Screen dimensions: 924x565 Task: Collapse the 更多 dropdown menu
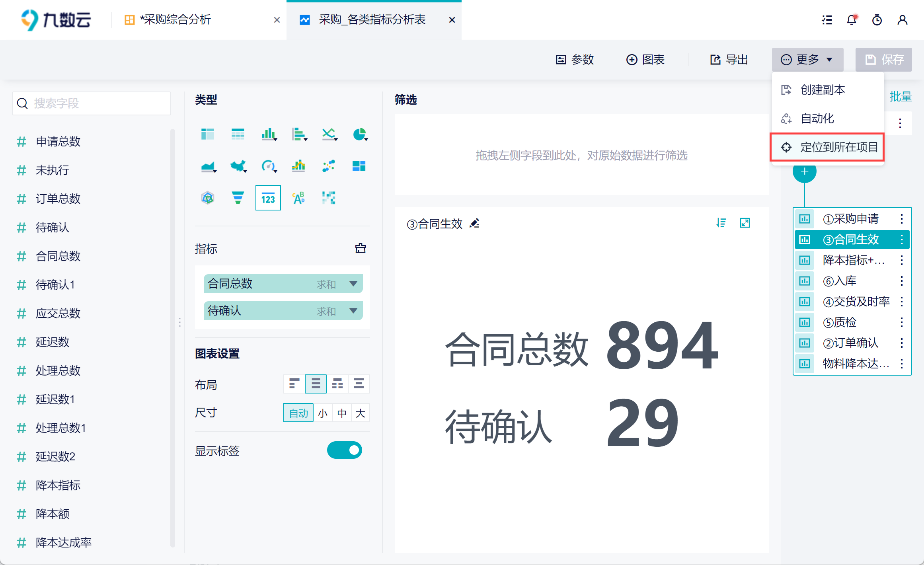pyautogui.click(x=807, y=60)
